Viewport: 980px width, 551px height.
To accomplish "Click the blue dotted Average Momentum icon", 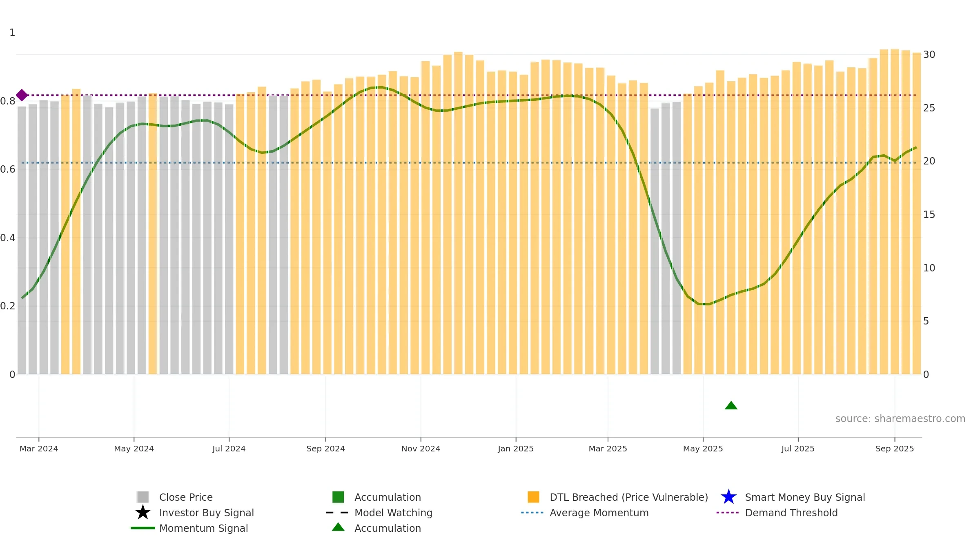I will (x=532, y=512).
